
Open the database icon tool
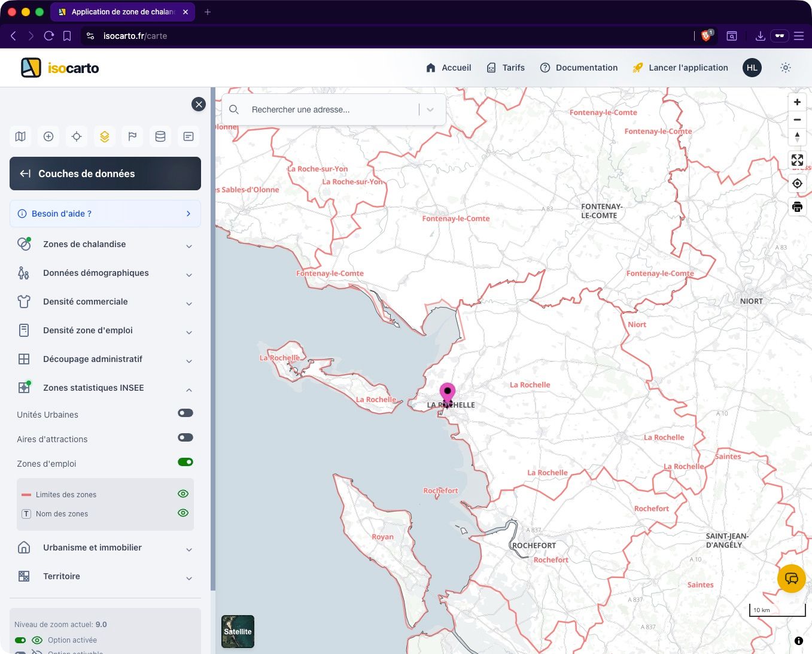tap(160, 136)
